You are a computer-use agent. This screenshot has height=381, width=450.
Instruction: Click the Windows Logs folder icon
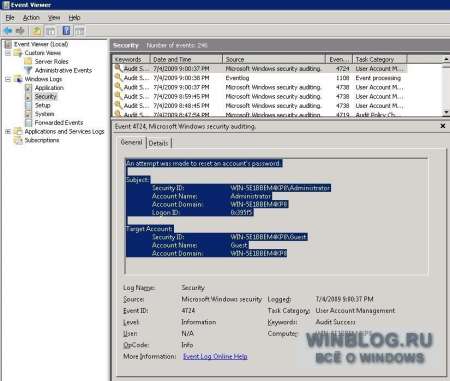[x=18, y=79]
